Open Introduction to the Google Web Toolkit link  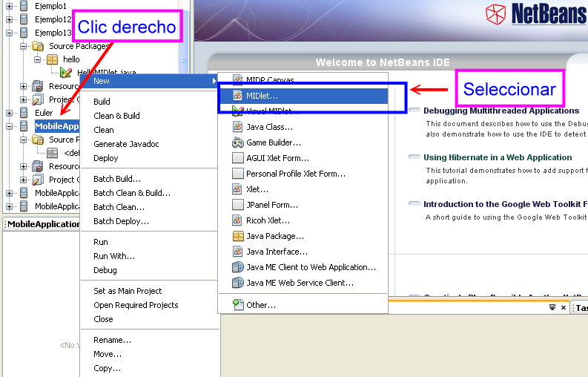click(x=505, y=204)
